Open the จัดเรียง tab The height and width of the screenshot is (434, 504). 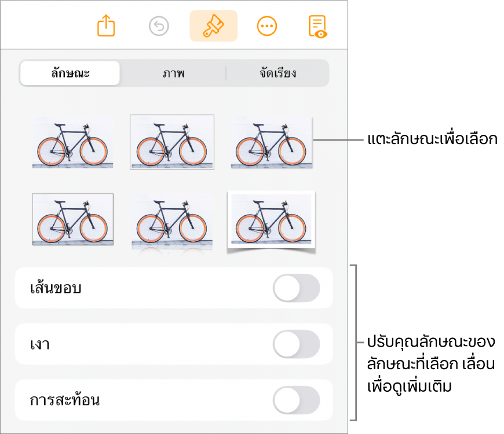(277, 73)
